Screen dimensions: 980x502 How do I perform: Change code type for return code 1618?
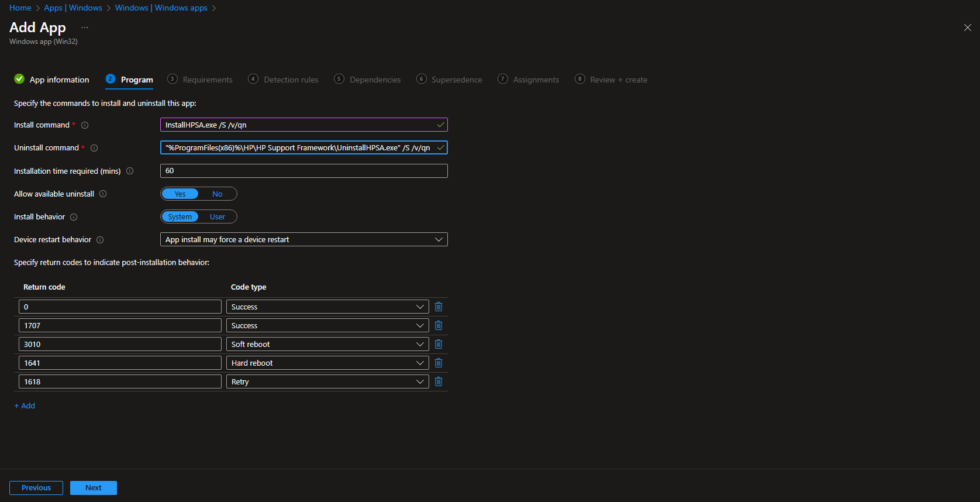(327, 381)
